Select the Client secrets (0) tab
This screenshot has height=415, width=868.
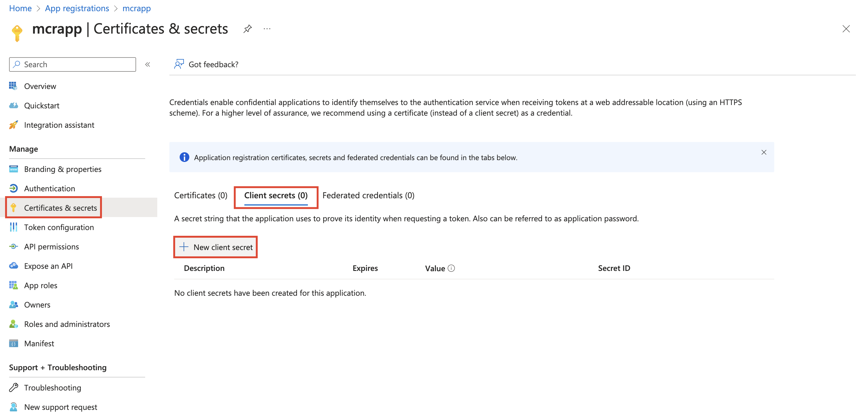[x=276, y=196]
